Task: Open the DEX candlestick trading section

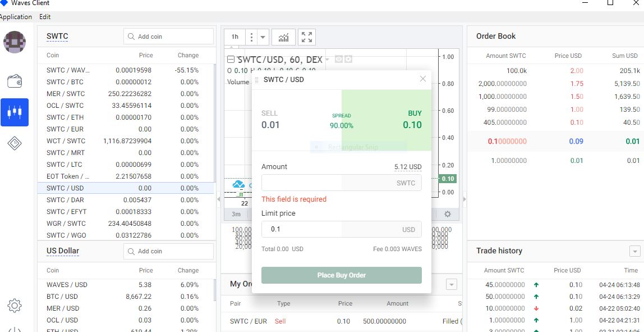Action: tap(15, 112)
